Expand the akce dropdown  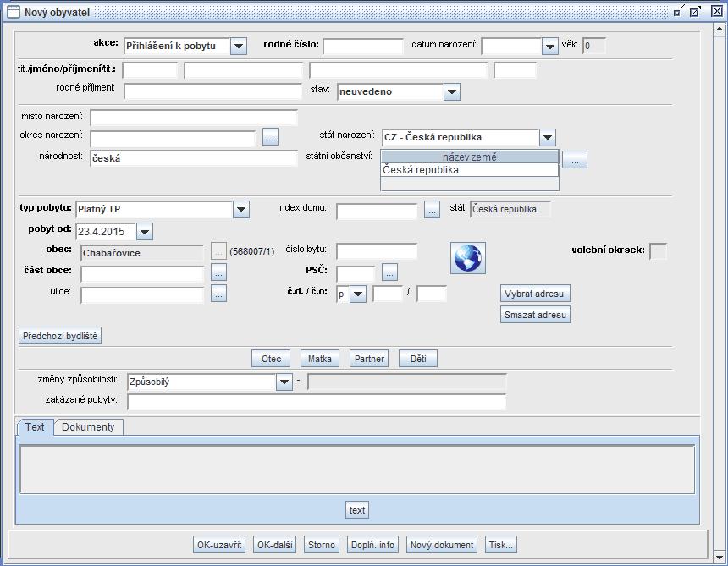238,46
